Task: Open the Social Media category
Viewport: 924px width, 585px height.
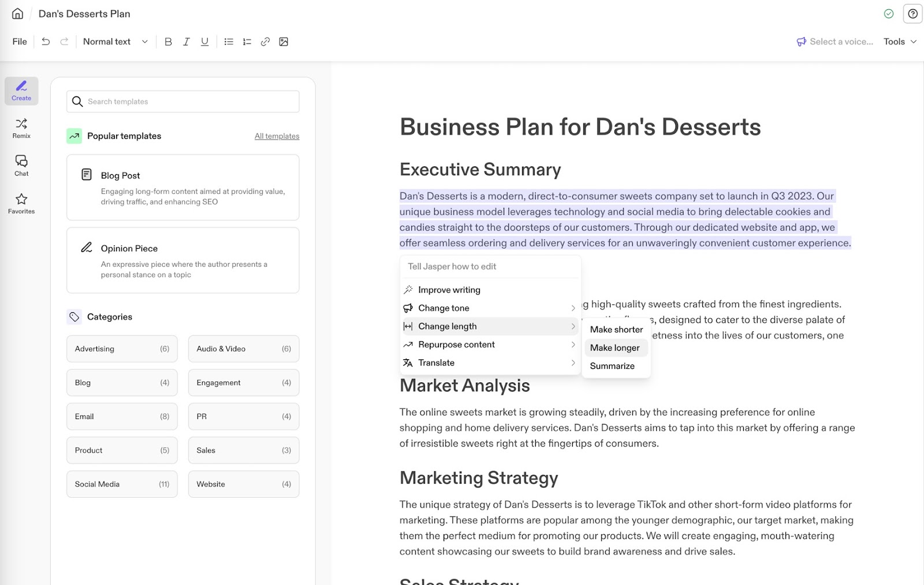Action: [x=122, y=484]
